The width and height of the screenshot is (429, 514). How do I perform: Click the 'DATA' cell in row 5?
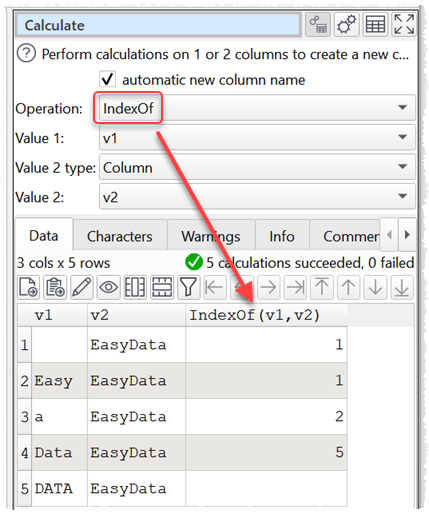tap(60, 488)
